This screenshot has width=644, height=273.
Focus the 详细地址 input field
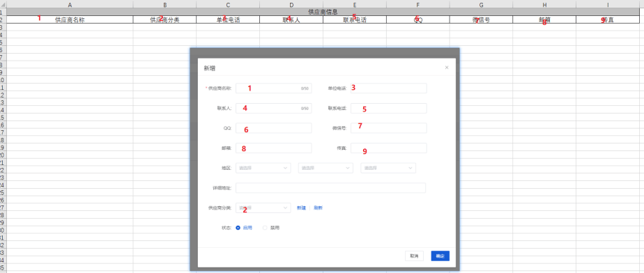pyautogui.click(x=330, y=188)
